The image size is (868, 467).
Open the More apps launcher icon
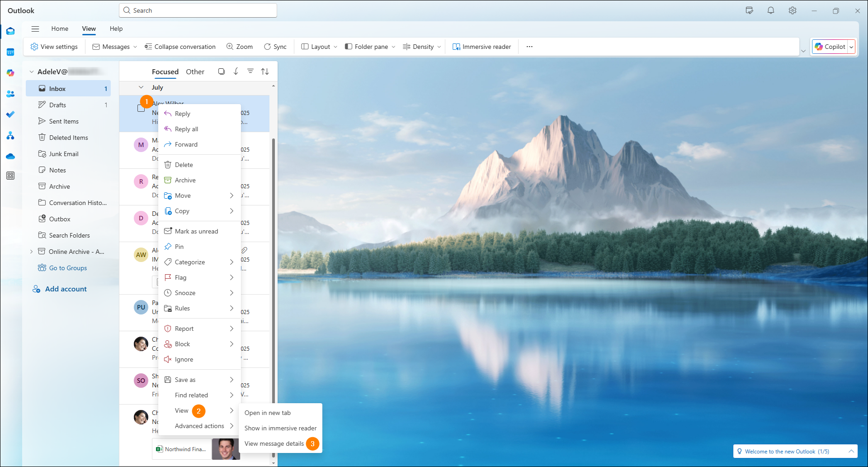click(x=10, y=176)
